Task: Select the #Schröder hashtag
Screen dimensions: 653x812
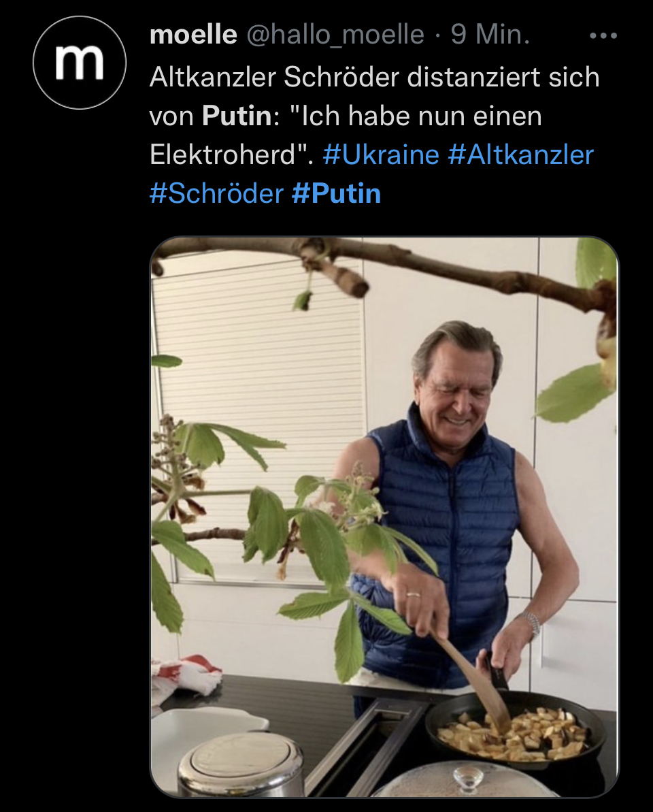Action: 216,194
